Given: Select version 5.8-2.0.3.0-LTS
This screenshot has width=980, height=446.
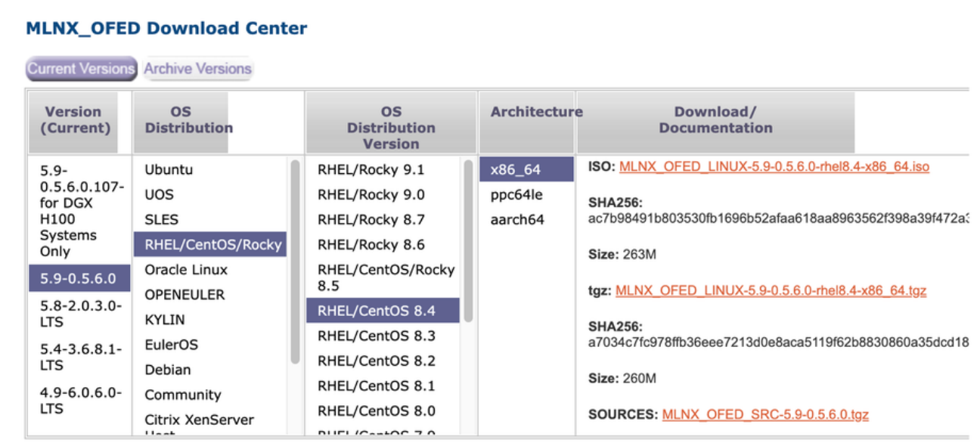Looking at the screenshot, I should pos(80,314).
